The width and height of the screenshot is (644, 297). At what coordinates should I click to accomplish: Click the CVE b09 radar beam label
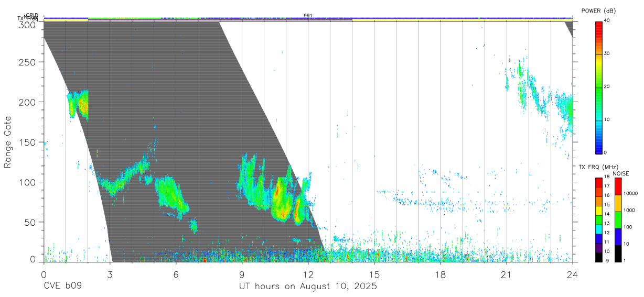pyautogui.click(x=62, y=287)
